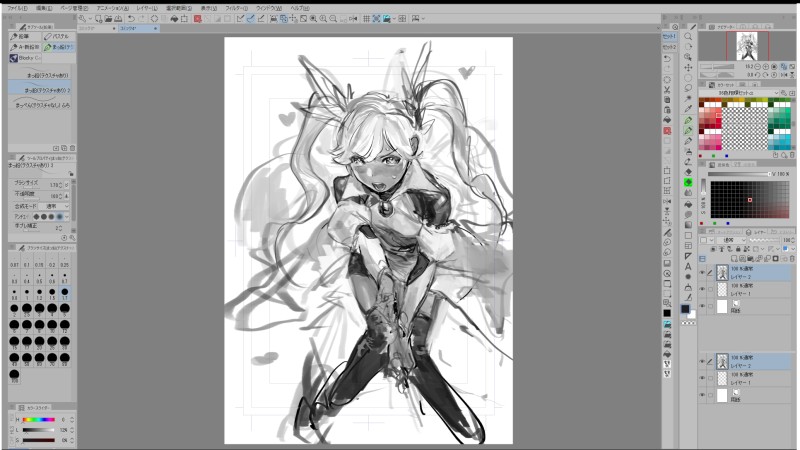Click the Save icon in command bar
The height and width of the screenshot is (450, 800).
(x=118, y=18)
